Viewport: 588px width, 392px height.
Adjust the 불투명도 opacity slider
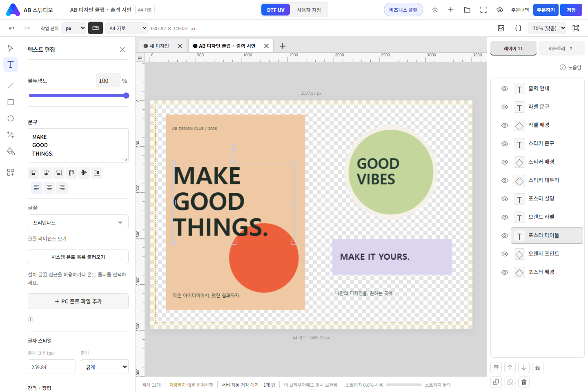click(x=79, y=96)
